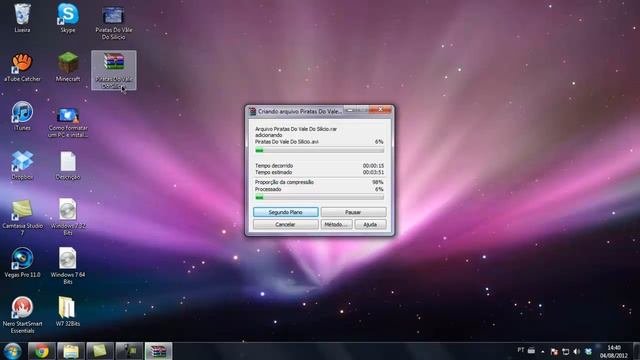Click the Ajuda help button
Viewport: 640px width, 360px height.
coord(370,224)
